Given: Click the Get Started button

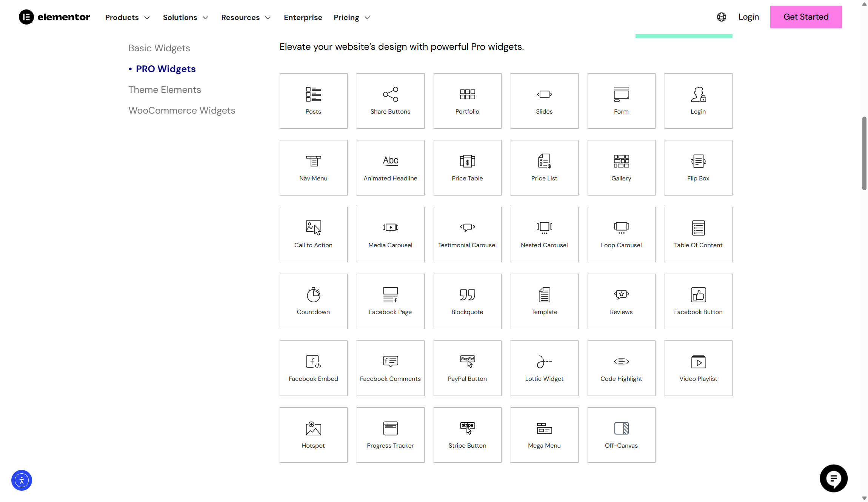Looking at the screenshot, I should tap(805, 17).
